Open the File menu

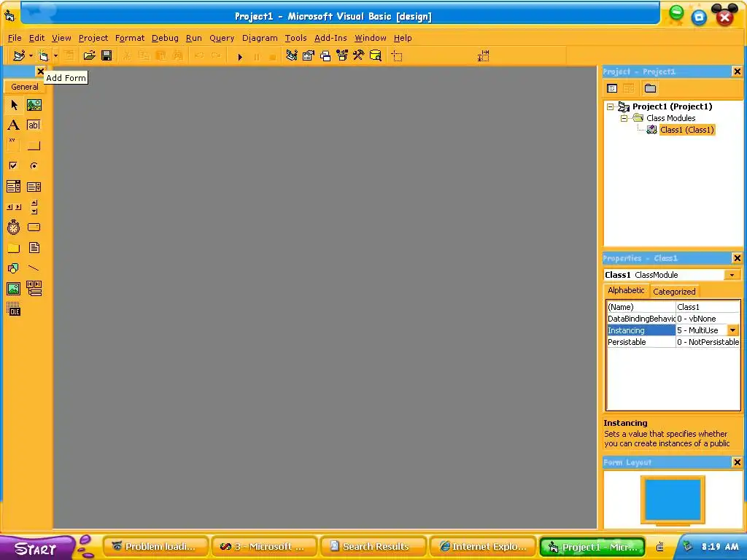15,38
